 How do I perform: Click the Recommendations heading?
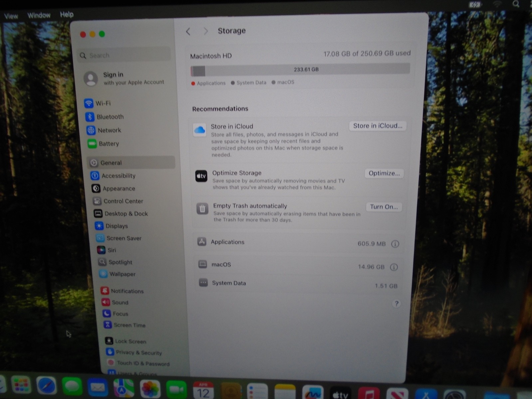(x=220, y=109)
